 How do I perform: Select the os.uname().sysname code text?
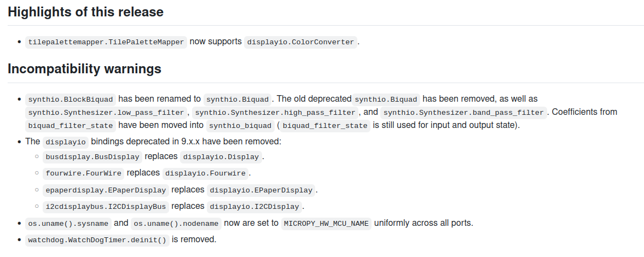pyautogui.click(x=68, y=224)
